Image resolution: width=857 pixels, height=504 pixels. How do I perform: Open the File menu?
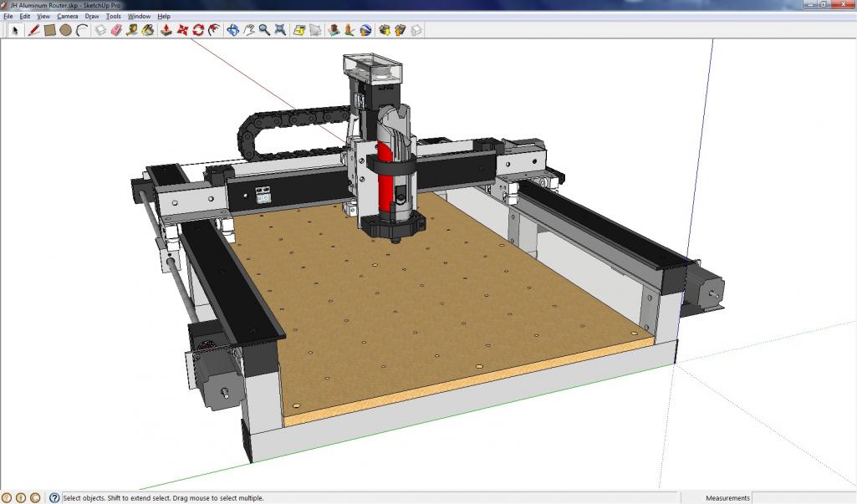coord(8,16)
